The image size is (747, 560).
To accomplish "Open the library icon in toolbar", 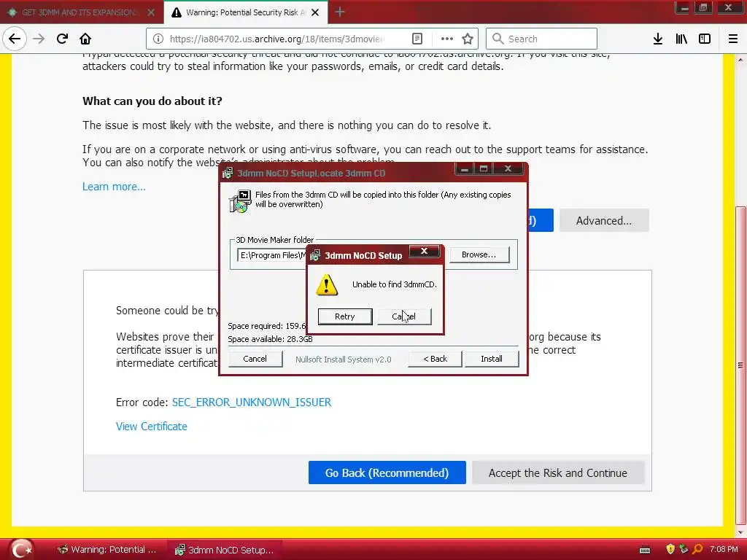I will [x=681, y=39].
